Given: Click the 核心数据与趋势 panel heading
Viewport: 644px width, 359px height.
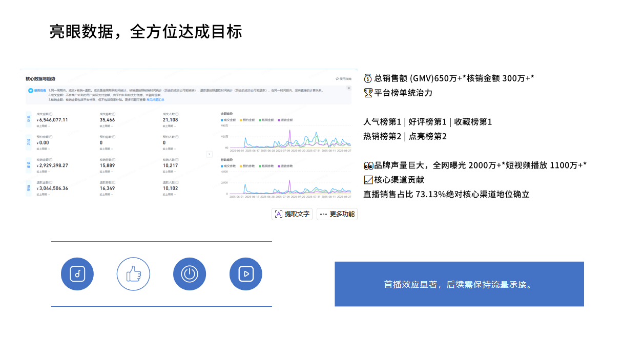Looking at the screenshot, I should coord(40,79).
